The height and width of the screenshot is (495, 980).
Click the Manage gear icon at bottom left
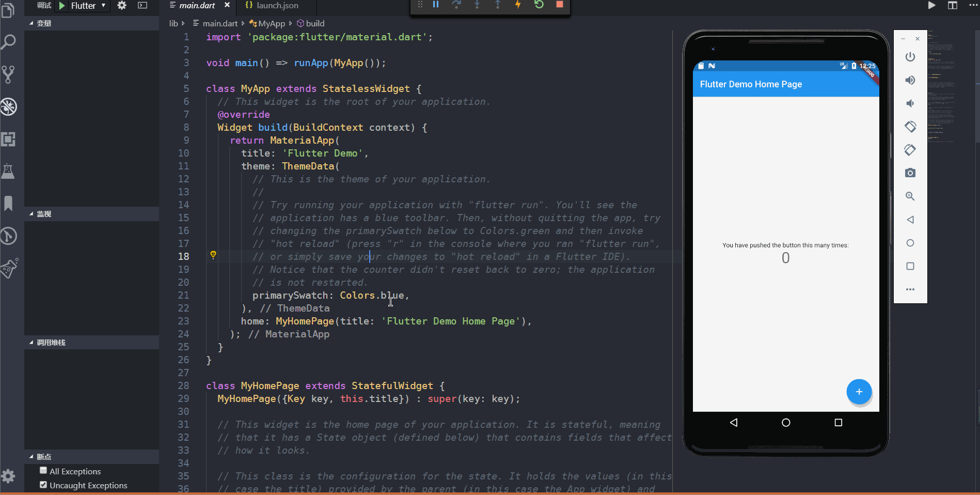(x=8, y=476)
